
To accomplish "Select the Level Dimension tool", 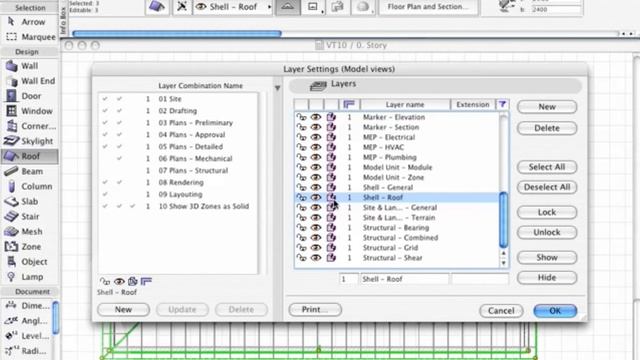I will tap(27, 336).
